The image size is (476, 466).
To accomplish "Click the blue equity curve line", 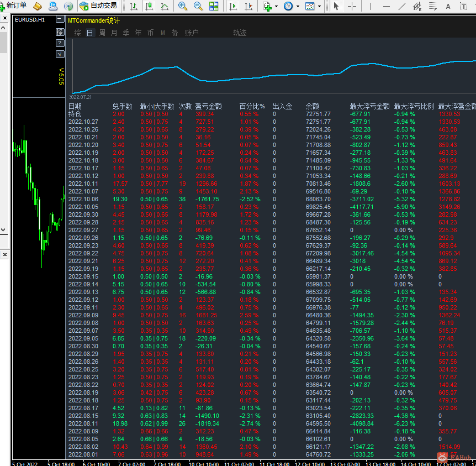I will (x=274, y=76).
